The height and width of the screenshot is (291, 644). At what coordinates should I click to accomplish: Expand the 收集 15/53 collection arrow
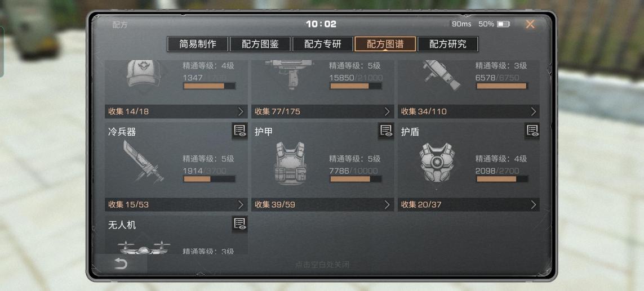click(x=241, y=204)
